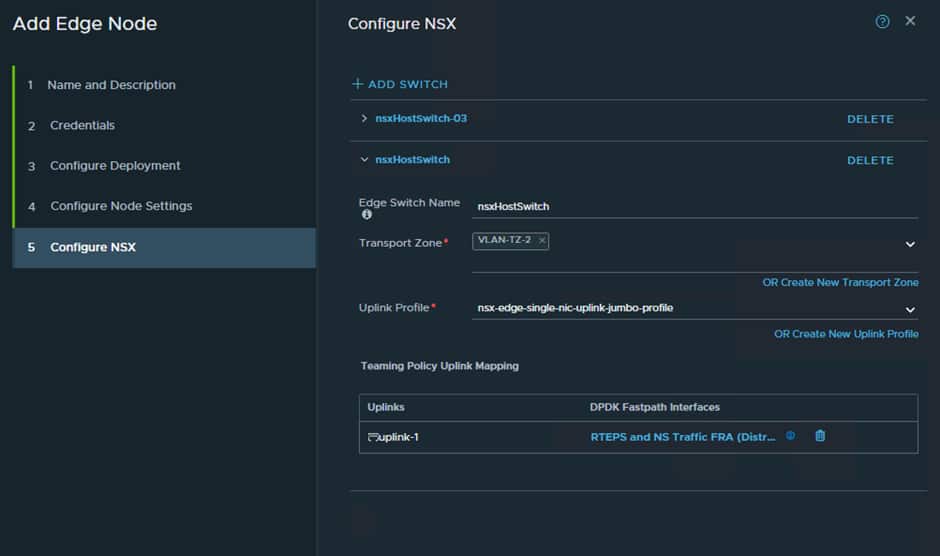Open the Uplink Profile dropdown arrow
Screen dimensions: 940x556
click(x=909, y=309)
